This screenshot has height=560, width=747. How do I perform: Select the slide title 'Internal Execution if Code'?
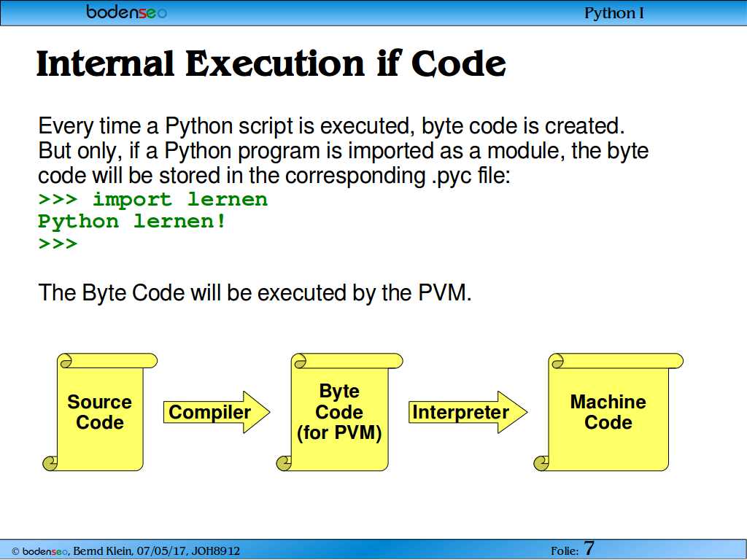tap(271, 64)
